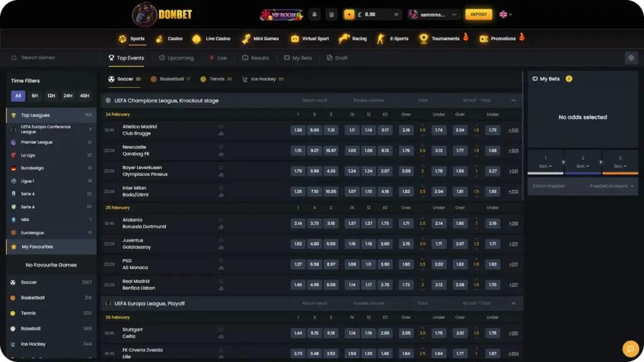This screenshot has height=362, width=644.
Task: Open the Tournaments section
Action: click(x=443, y=38)
